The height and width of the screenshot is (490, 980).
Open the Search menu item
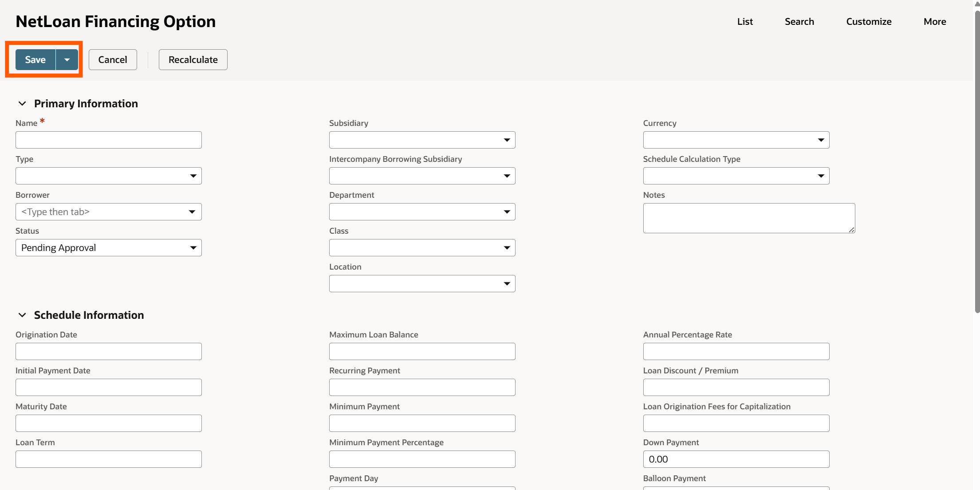(x=799, y=22)
